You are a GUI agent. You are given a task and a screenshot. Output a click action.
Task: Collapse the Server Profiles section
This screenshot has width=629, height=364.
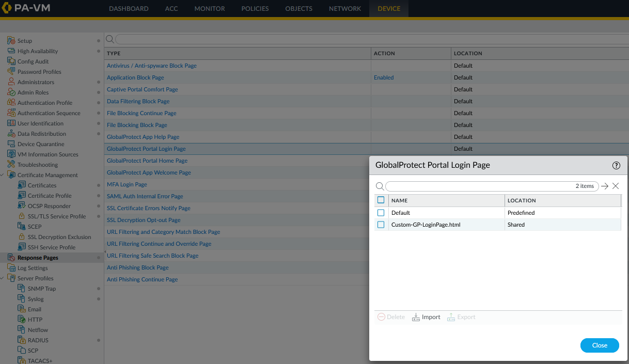pos(3,278)
